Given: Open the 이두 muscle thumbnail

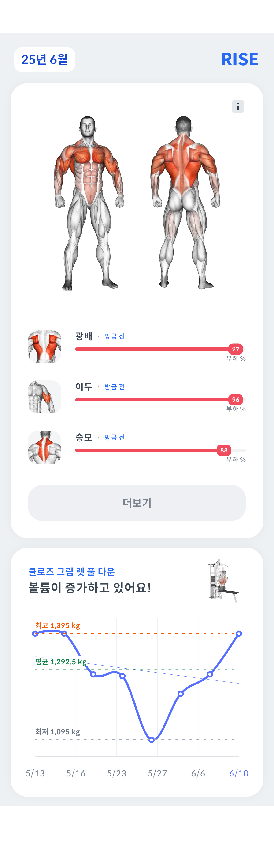Looking at the screenshot, I should 44,397.
